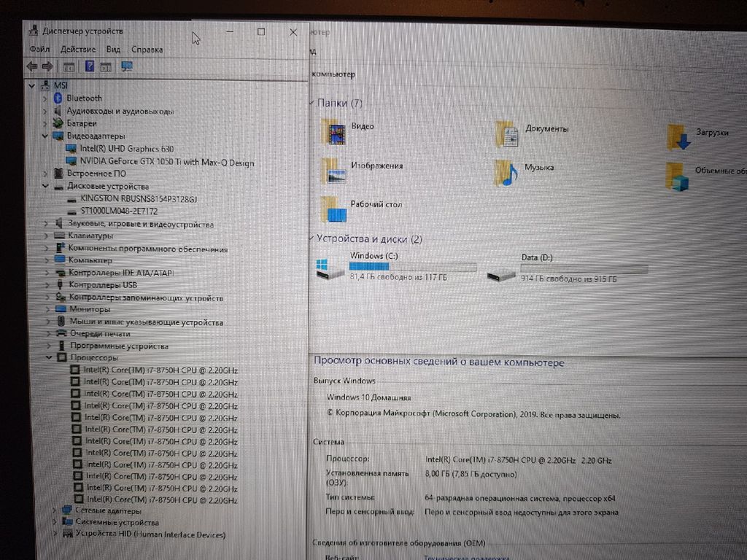Screen dimensions: 747x560
Task: Collapse the MSI root node
Action: tap(31, 86)
